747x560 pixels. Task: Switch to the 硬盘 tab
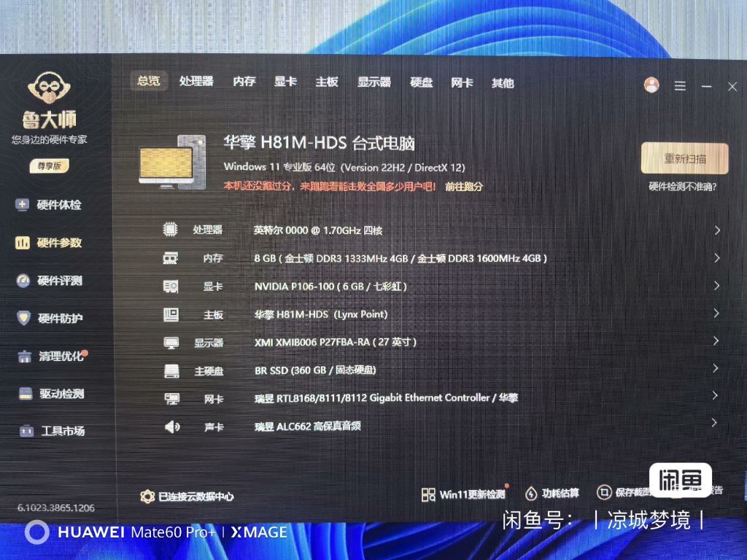[x=422, y=83]
